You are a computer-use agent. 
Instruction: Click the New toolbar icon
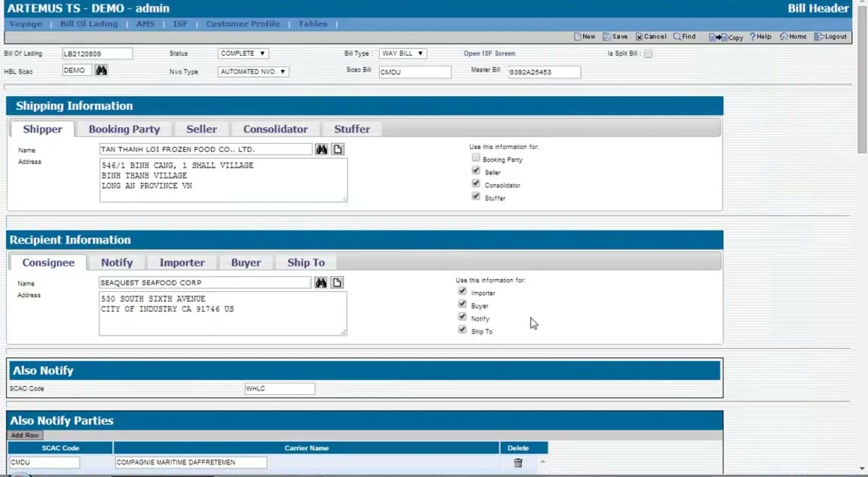click(584, 36)
